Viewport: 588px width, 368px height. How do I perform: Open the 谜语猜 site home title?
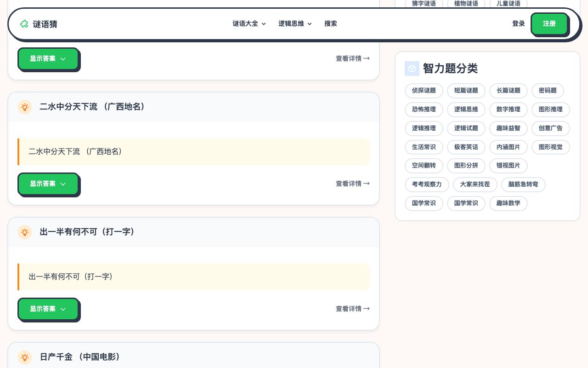(x=45, y=24)
